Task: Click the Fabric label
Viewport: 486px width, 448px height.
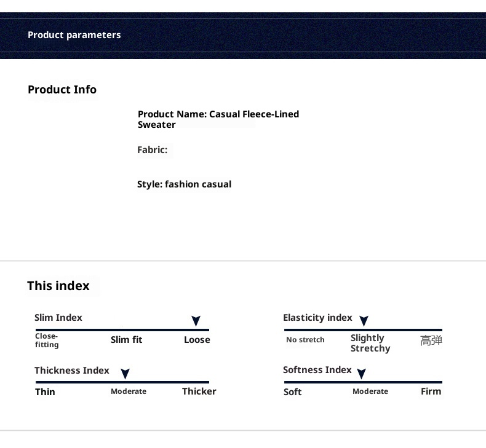Action: coord(152,150)
